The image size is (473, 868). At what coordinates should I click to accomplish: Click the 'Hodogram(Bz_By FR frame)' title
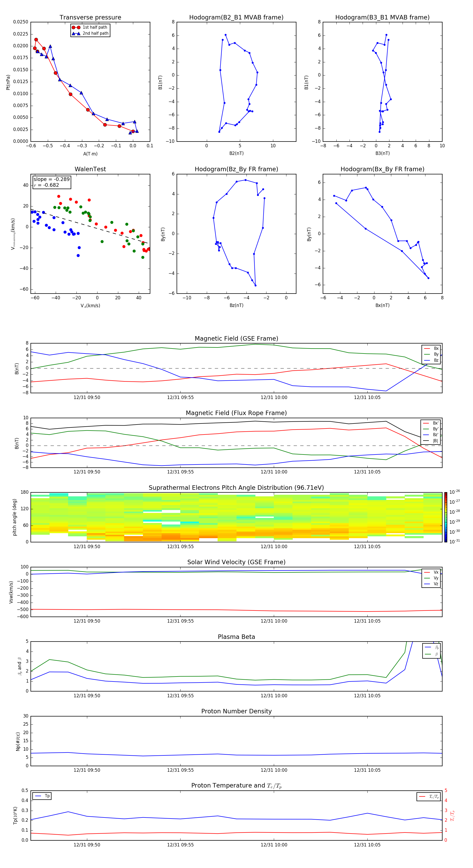(x=236, y=169)
